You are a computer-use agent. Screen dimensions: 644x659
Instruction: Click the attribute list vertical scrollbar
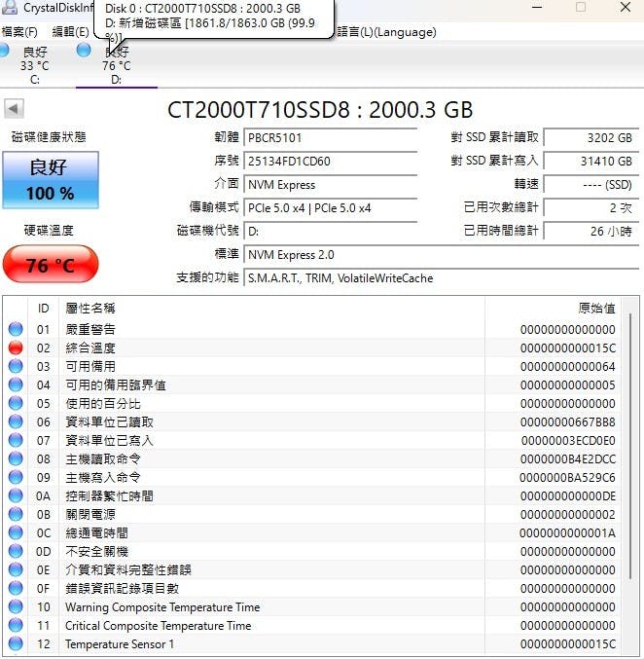(630, 446)
